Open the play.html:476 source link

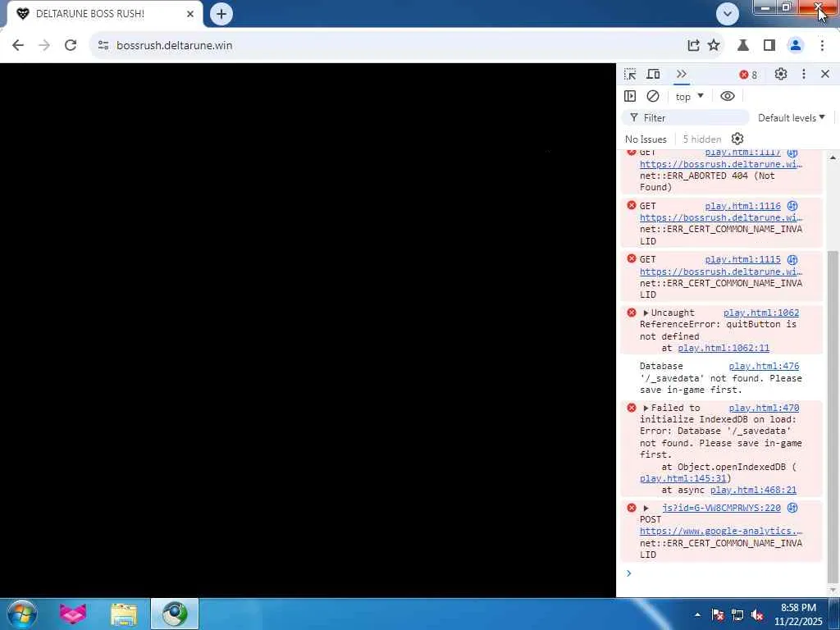764,366
